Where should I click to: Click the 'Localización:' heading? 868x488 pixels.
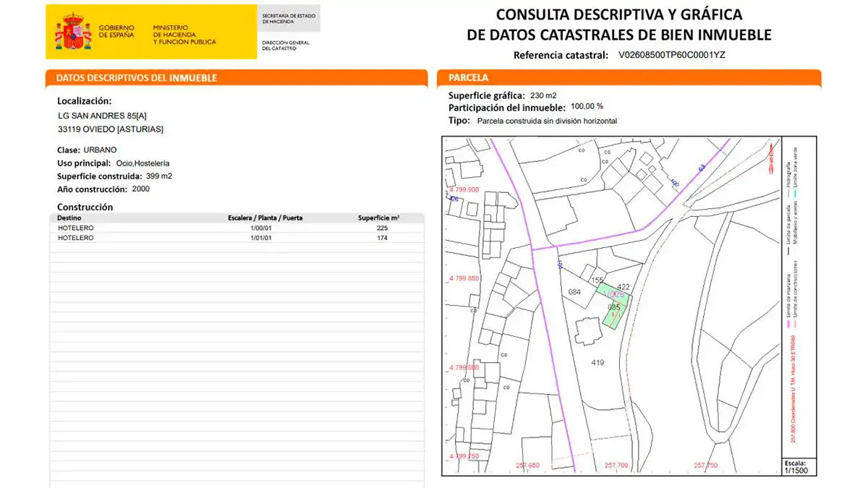pos(85,101)
